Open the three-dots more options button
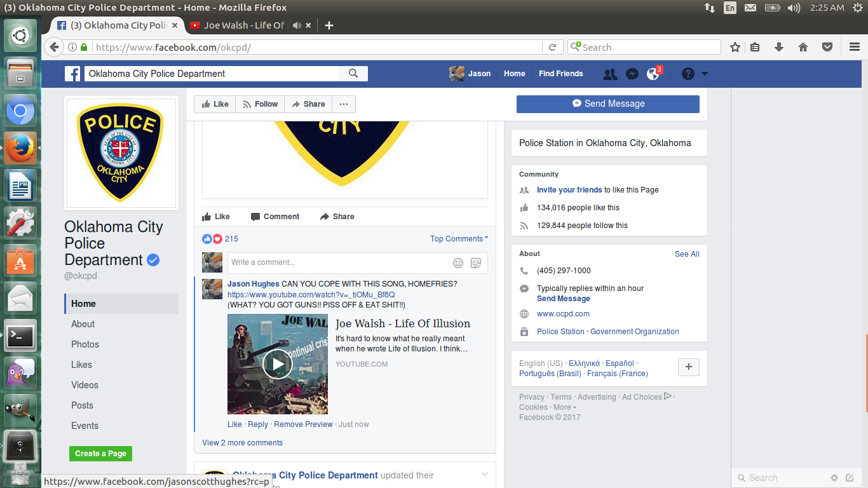The height and width of the screenshot is (488, 868). tap(344, 104)
